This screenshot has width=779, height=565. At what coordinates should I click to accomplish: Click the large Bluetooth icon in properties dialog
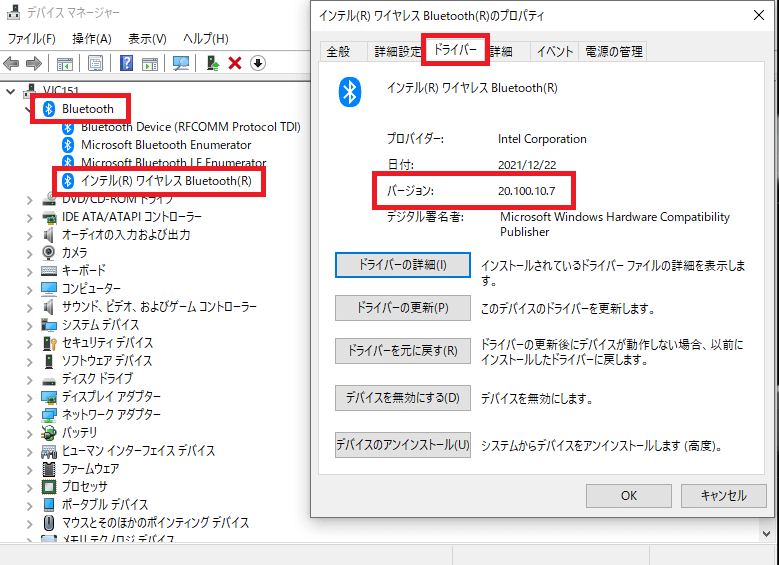point(350,92)
